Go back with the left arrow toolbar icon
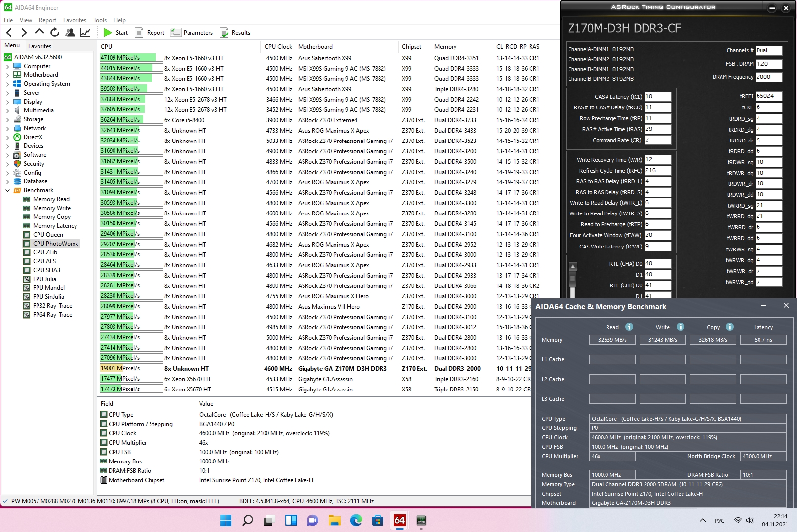The width and height of the screenshot is (797, 532). 9,33
